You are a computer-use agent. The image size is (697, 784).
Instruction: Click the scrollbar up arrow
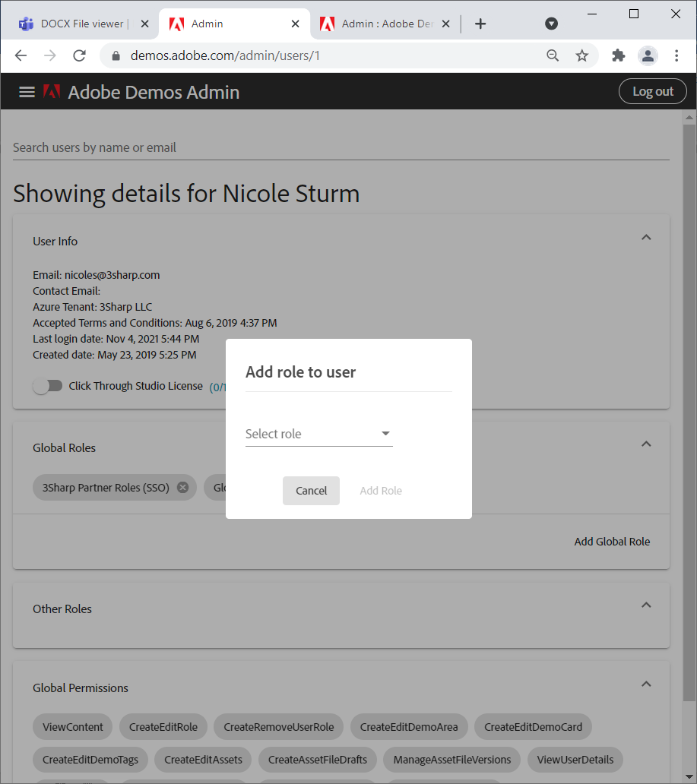pos(689,118)
